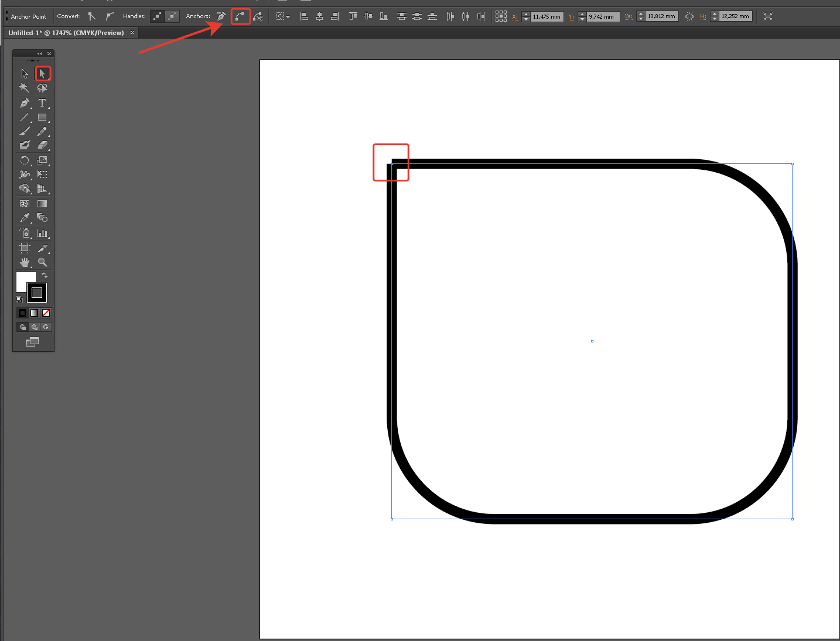
Task: Convert selected anchor points to corner
Action: pyautogui.click(x=92, y=16)
